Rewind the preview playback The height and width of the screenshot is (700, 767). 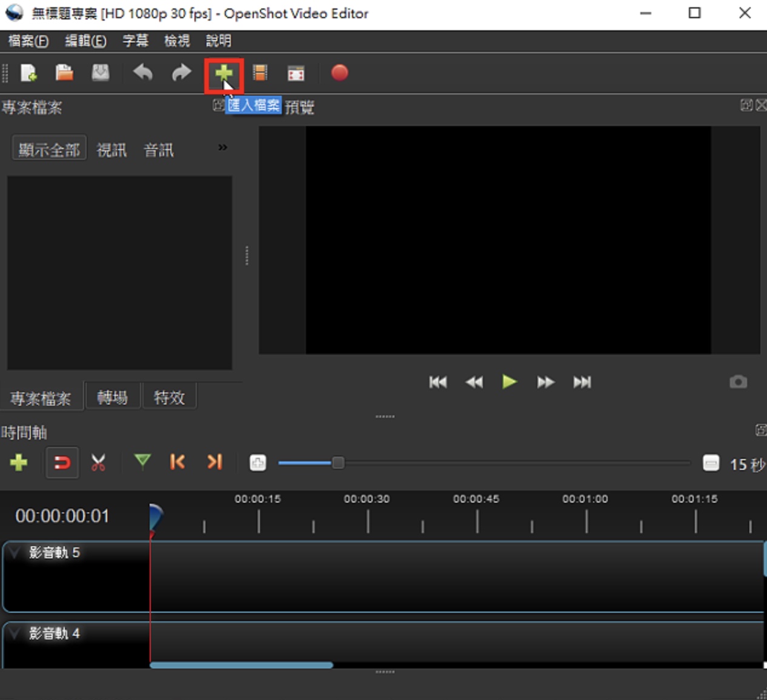point(474,382)
